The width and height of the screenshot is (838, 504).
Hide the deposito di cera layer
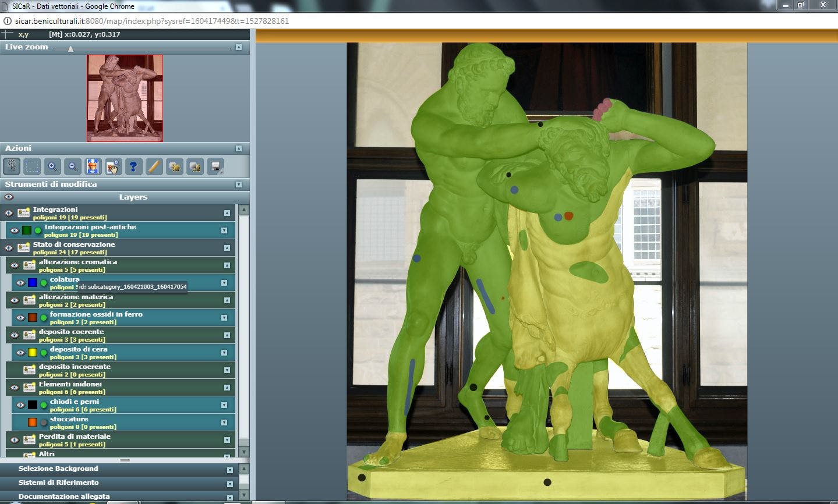click(x=20, y=353)
